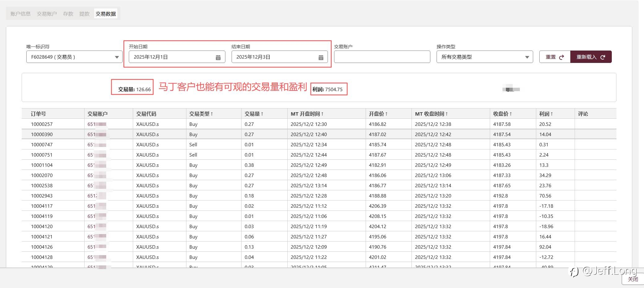The height and width of the screenshot is (288, 644).
Task: Sort by 交易类型 column arrow
Action: (x=212, y=114)
